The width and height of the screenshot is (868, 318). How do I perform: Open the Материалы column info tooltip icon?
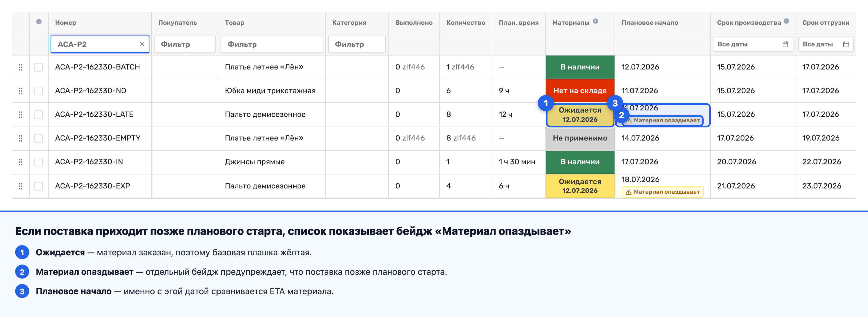point(596,21)
